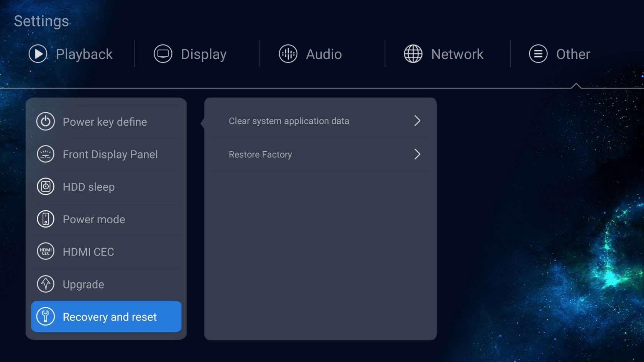Click the HDD sleep disk icon

click(46, 187)
